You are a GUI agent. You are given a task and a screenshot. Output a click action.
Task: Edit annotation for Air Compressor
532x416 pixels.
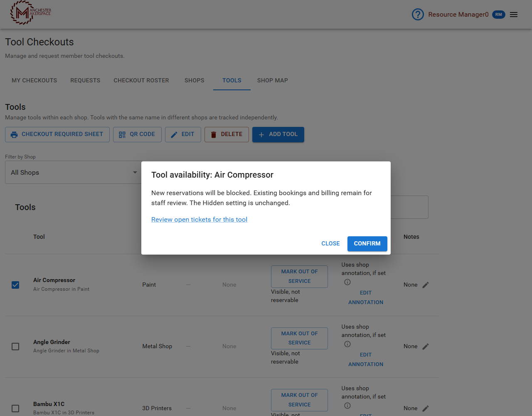pyautogui.click(x=366, y=297)
